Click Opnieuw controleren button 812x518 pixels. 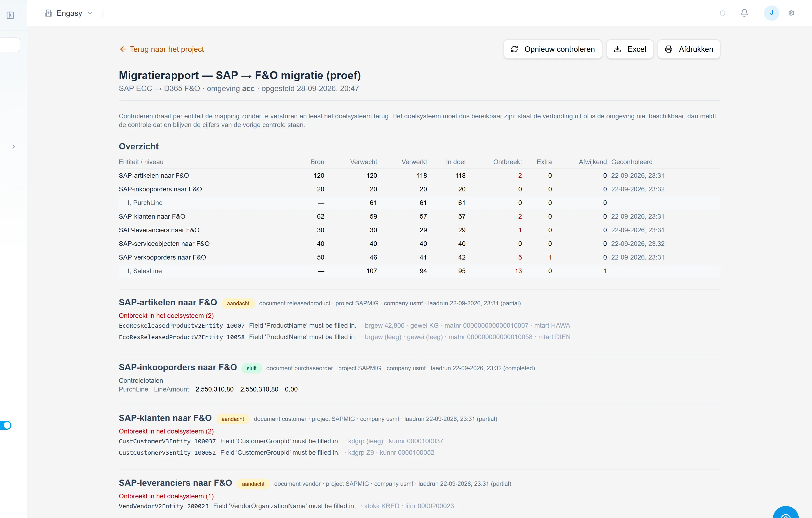552,49
